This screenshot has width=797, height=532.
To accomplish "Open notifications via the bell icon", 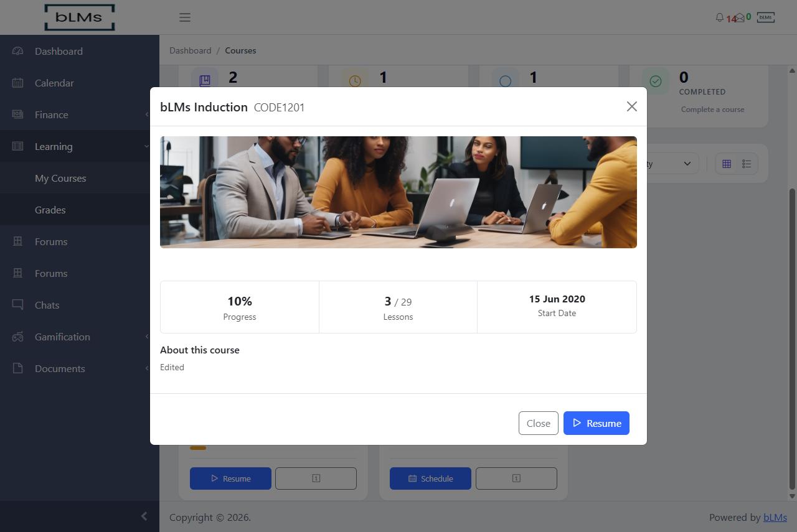I will (720, 17).
